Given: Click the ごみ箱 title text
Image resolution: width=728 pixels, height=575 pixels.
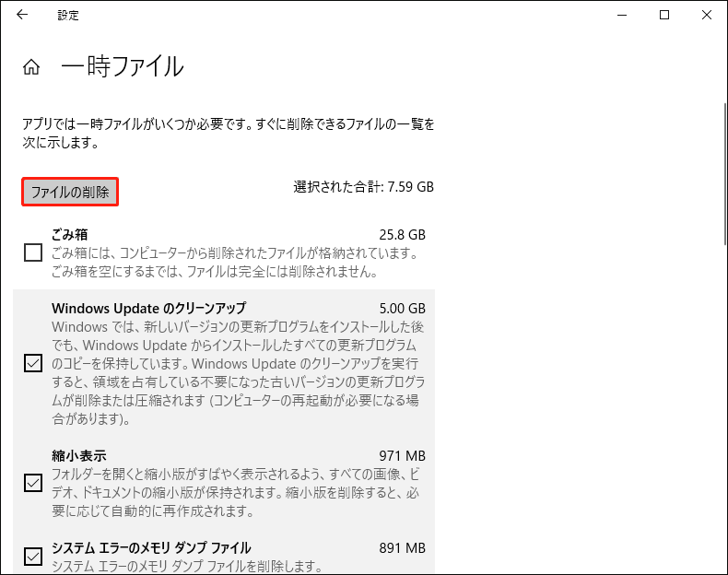Looking at the screenshot, I should pos(70,235).
